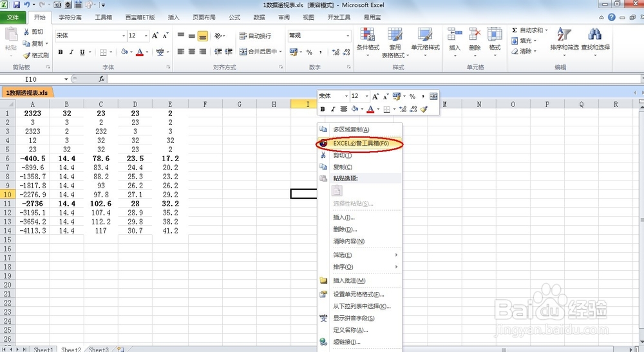Click the mini toolbar merge and center icon
The width and height of the screenshot is (644, 352).
click(x=433, y=96)
